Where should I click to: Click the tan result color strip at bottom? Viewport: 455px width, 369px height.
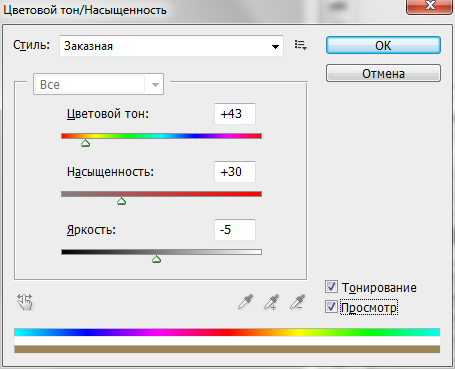click(x=227, y=349)
